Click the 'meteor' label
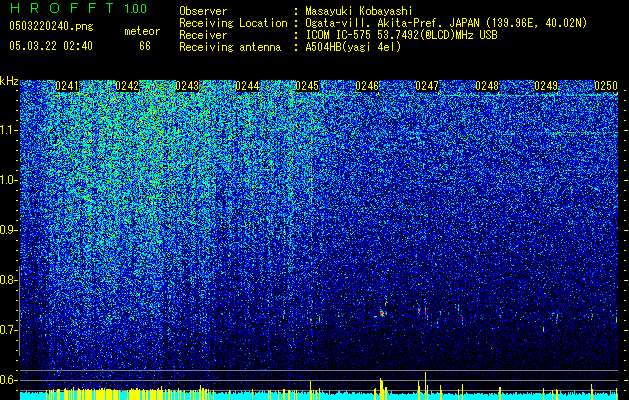629x400 pixels. pos(142,31)
